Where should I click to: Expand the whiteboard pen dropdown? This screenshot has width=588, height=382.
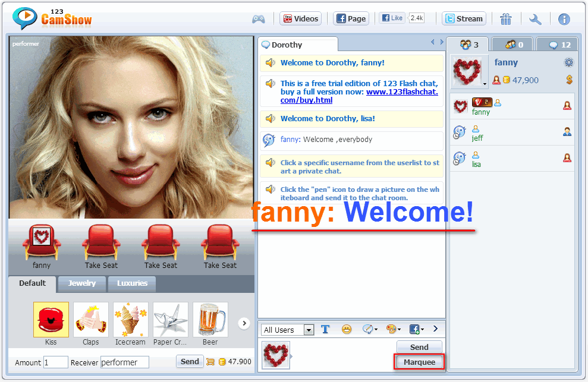[x=370, y=329]
